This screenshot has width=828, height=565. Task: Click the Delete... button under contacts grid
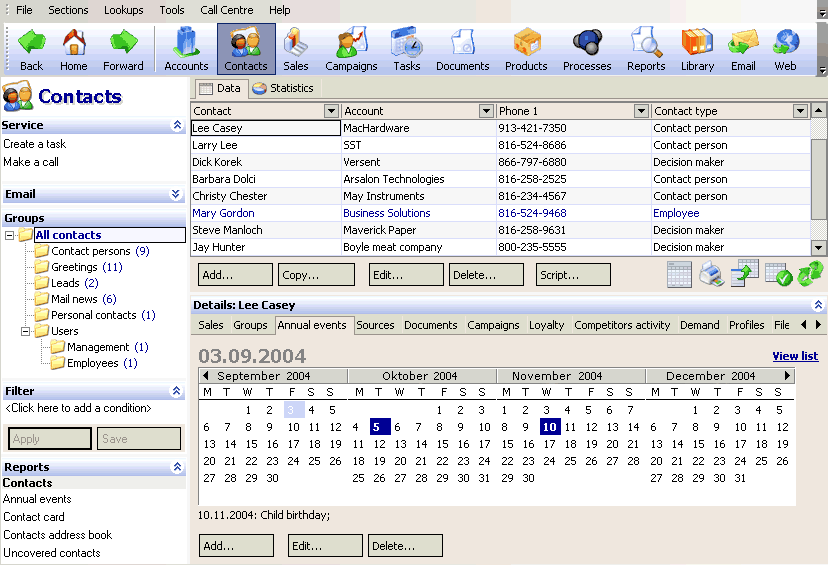pos(486,275)
